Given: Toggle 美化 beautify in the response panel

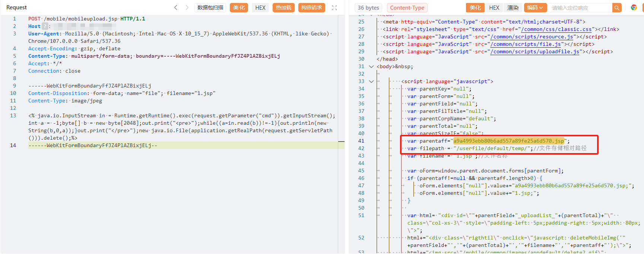Looking at the screenshot, I should (x=475, y=7).
